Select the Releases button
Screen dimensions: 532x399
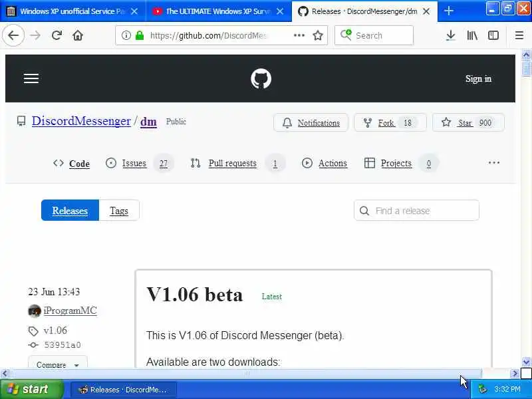point(70,210)
